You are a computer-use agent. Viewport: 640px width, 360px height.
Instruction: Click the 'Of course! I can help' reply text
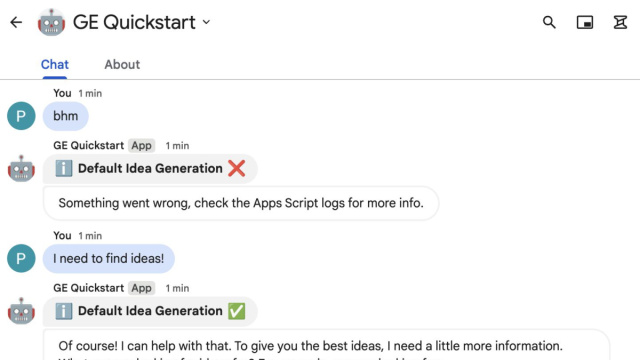[310, 346]
